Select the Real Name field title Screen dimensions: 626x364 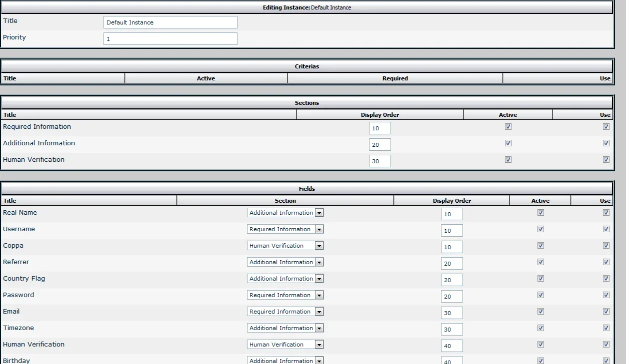point(20,213)
